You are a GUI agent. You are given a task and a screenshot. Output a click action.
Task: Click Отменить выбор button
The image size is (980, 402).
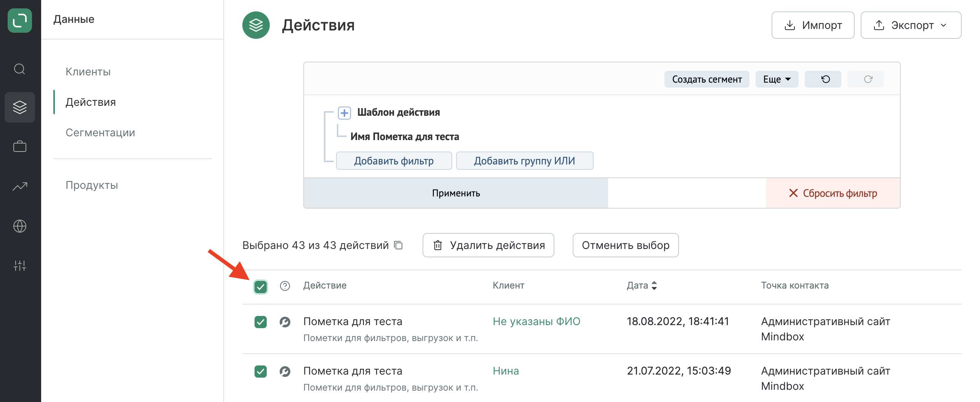(626, 245)
